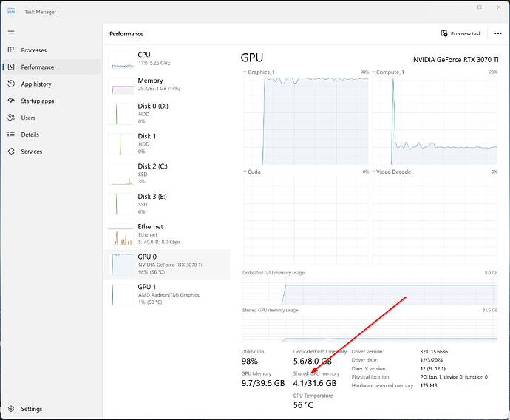This screenshot has width=510, height=420.
Task: Open the Details page
Action: click(30, 135)
